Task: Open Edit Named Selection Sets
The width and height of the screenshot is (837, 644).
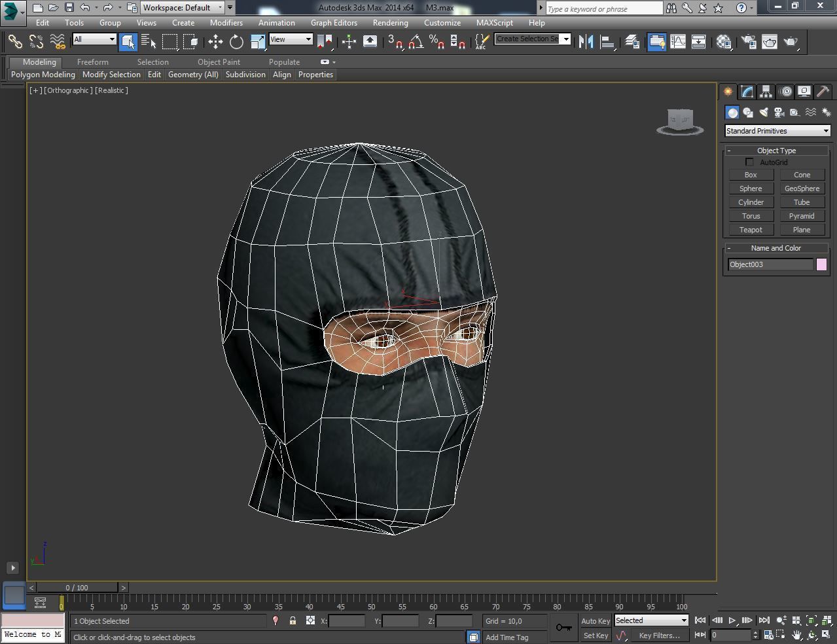Action: click(482, 42)
